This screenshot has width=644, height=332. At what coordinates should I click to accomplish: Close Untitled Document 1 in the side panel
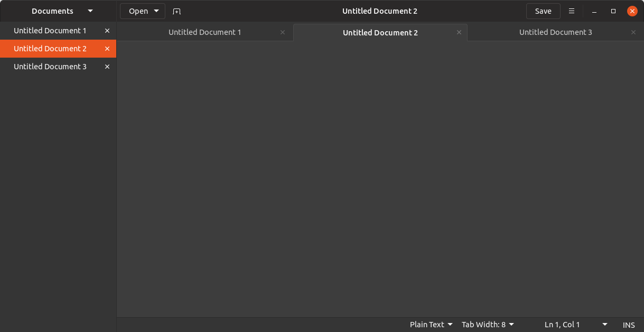[x=107, y=31]
